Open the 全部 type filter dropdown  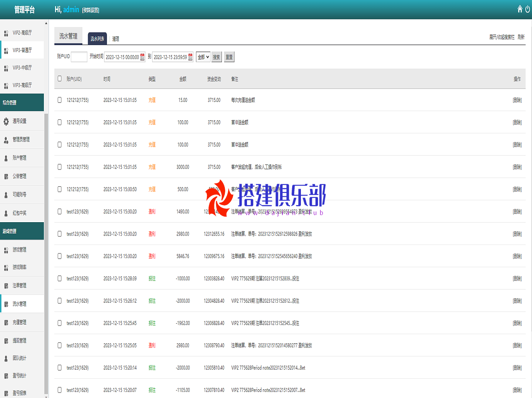203,57
